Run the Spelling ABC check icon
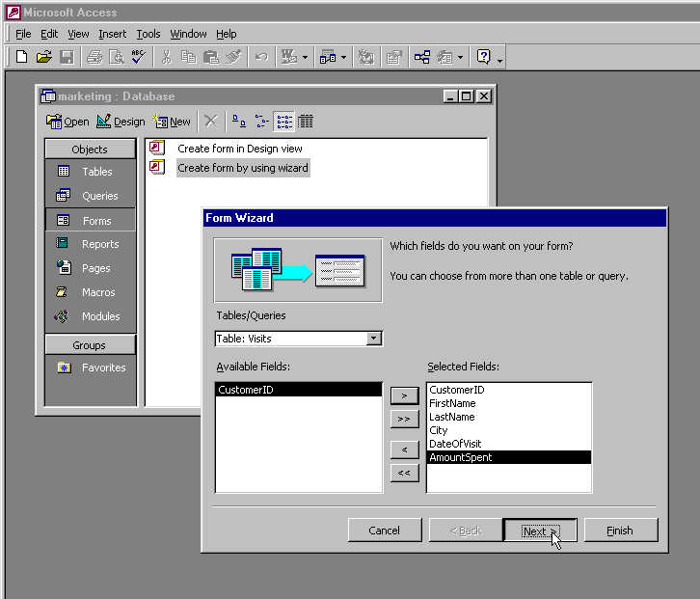This screenshot has width=700, height=599. click(x=138, y=57)
